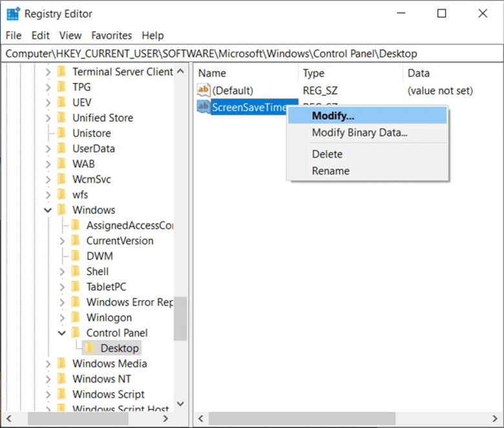
Task: Click the Winlogon folder icon
Action: pyautogui.click(x=76, y=317)
